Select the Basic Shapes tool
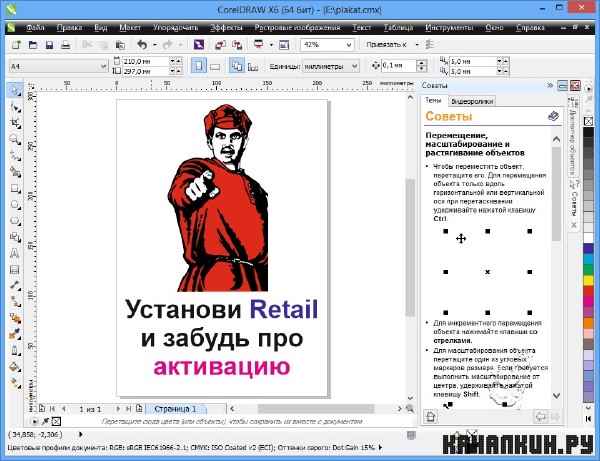The height and width of the screenshot is (461, 600). click(x=15, y=237)
